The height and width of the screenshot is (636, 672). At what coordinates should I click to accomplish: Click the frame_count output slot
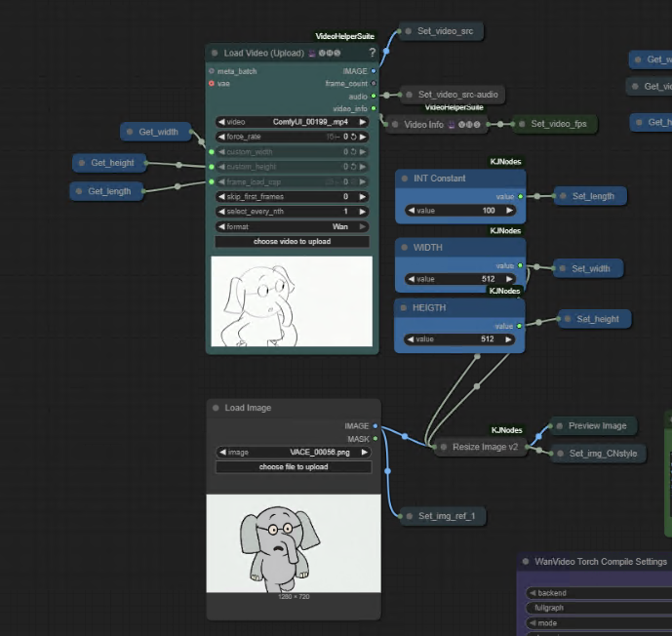click(374, 84)
